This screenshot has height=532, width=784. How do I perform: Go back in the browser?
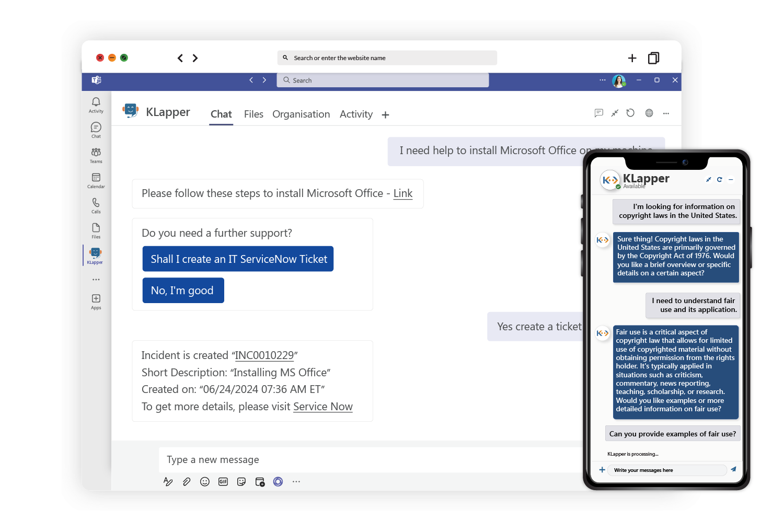click(180, 58)
